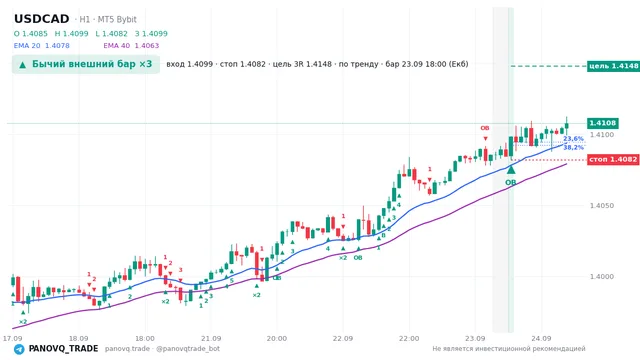Click the 24.09 date axis label

coord(541,338)
